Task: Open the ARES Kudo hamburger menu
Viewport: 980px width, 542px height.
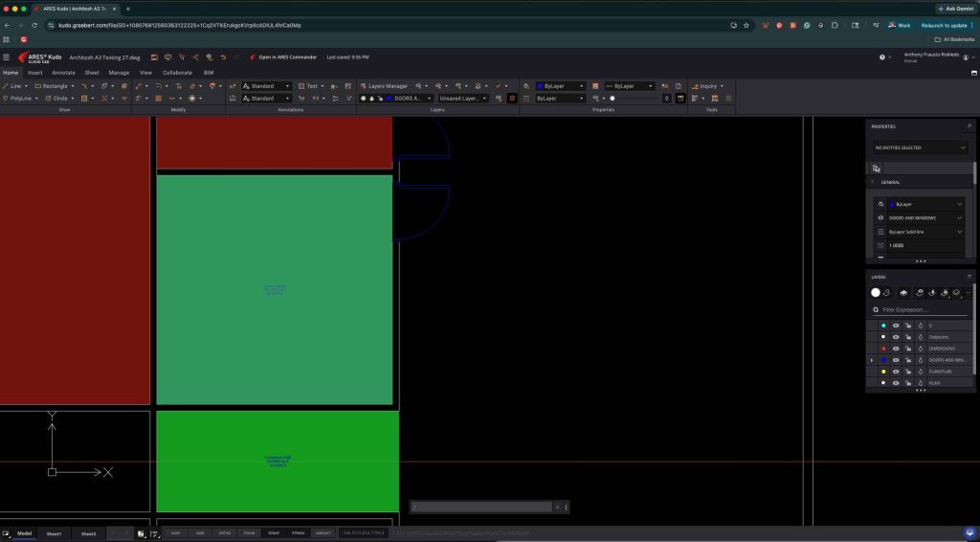Action: (7, 56)
